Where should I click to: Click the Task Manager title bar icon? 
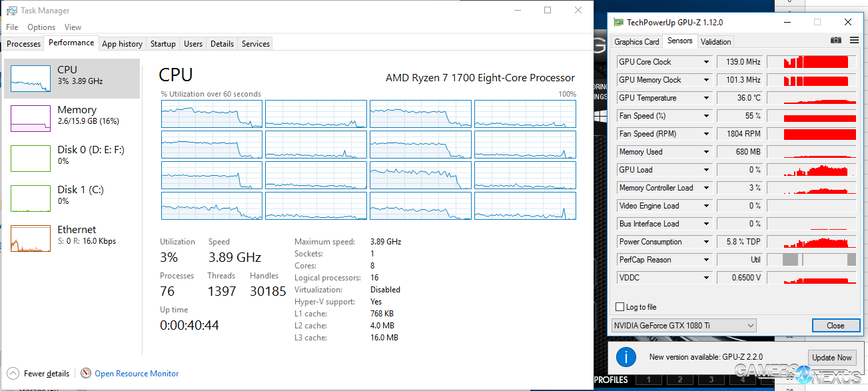pyautogui.click(x=12, y=11)
